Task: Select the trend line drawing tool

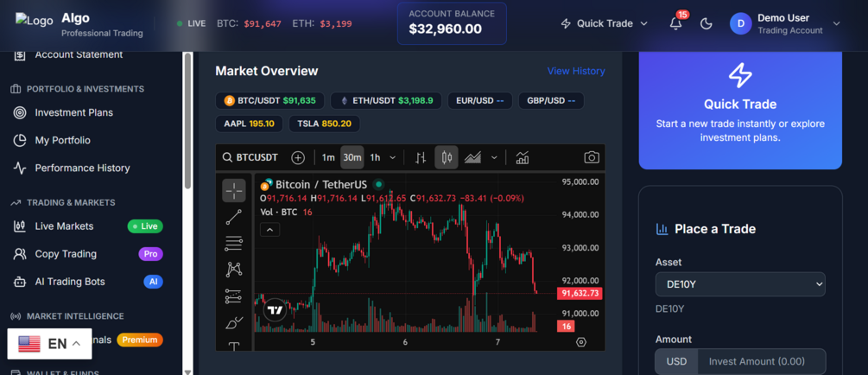Action: click(234, 217)
